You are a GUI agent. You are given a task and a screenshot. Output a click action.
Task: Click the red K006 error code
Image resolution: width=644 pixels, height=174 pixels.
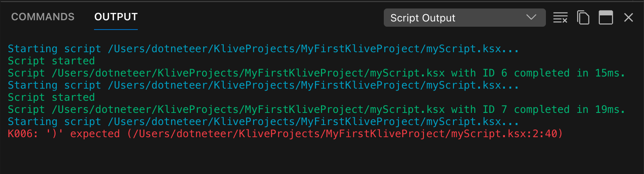tap(20, 134)
